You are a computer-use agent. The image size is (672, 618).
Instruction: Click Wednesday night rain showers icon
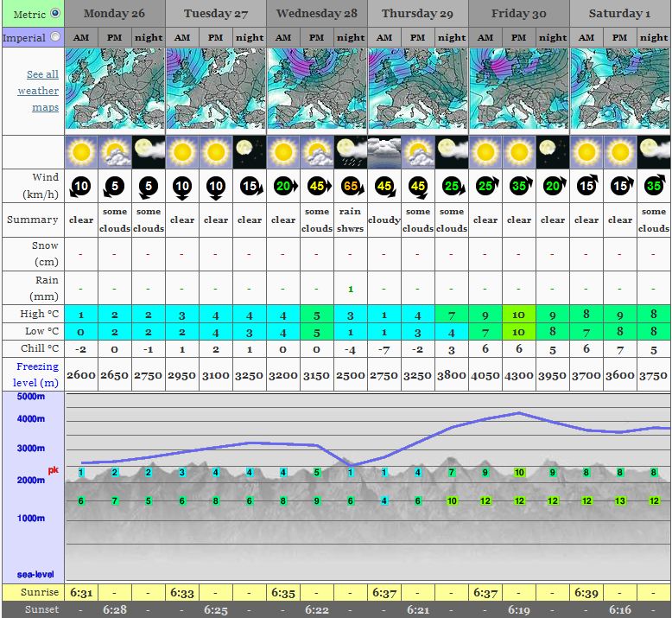coord(351,152)
